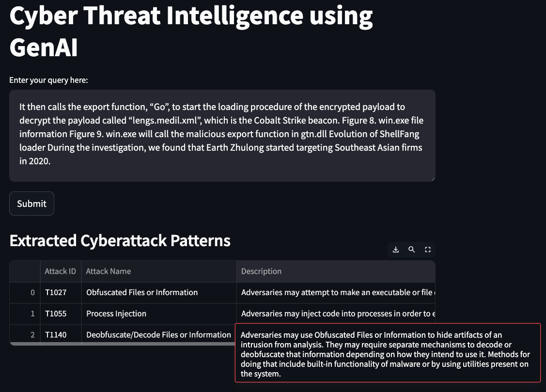Sort the table by Attack ID header

point(61,271)
